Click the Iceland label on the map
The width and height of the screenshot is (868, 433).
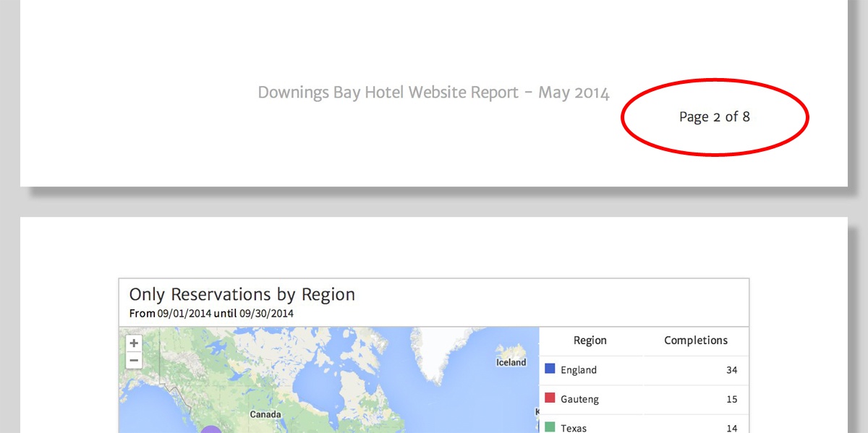(x=511, y=362)
